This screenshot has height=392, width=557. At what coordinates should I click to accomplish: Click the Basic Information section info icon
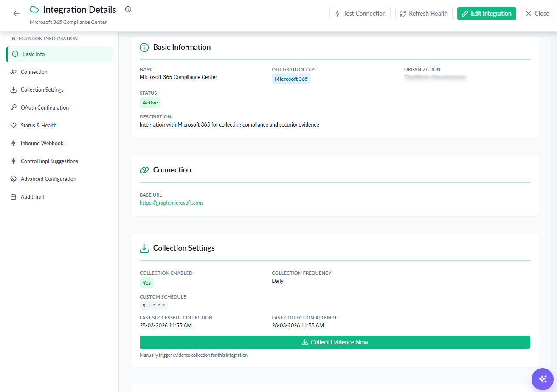[144, 47]
